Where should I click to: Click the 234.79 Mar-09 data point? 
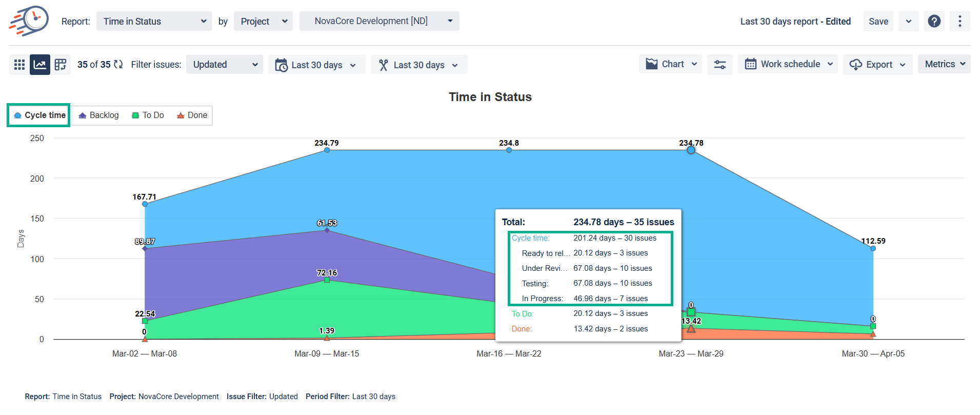tap(327, 150)
